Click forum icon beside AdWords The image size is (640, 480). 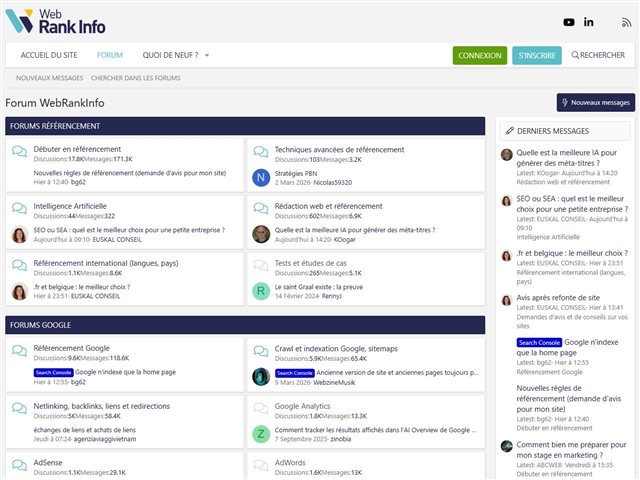pos(261,464)
